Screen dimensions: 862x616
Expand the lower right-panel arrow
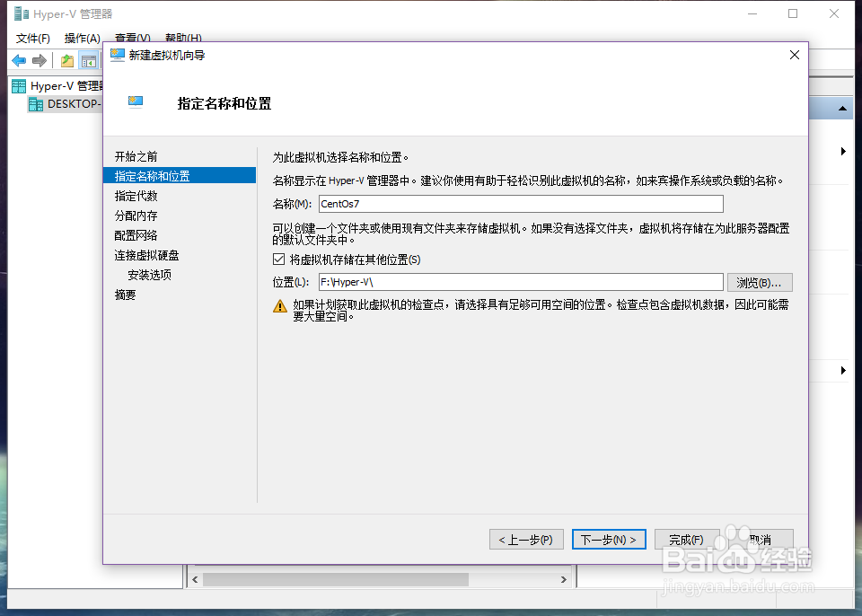842,370
